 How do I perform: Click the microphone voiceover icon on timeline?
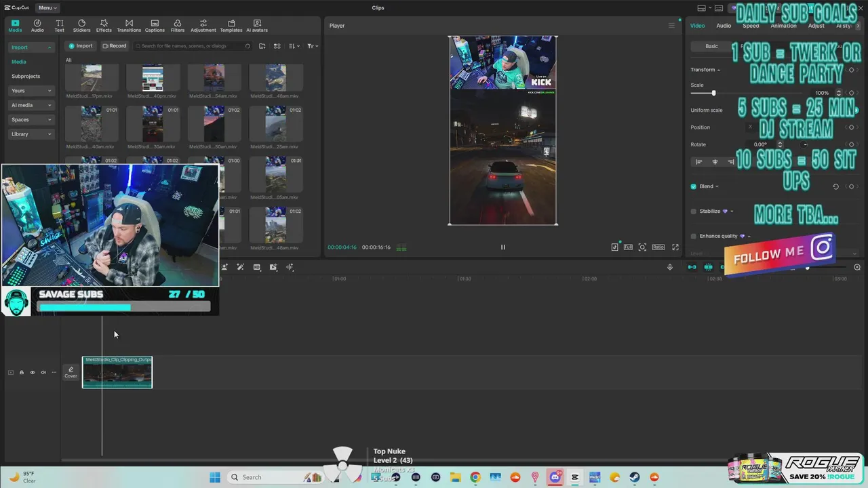[670, 267]
